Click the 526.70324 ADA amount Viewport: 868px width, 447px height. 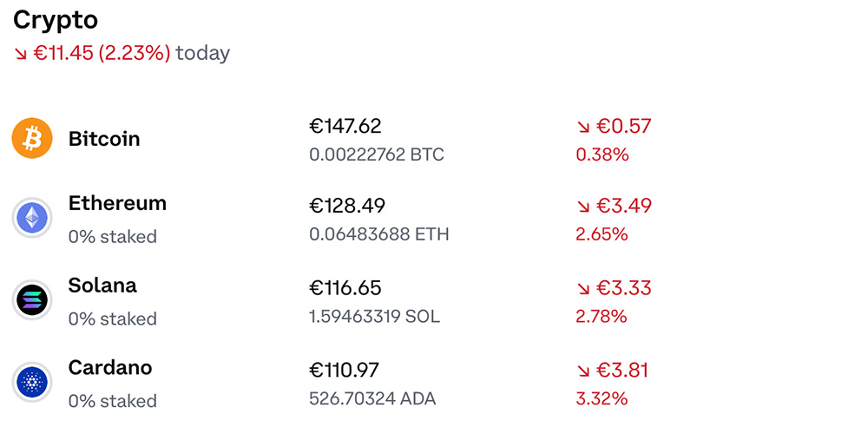point(372,398)
